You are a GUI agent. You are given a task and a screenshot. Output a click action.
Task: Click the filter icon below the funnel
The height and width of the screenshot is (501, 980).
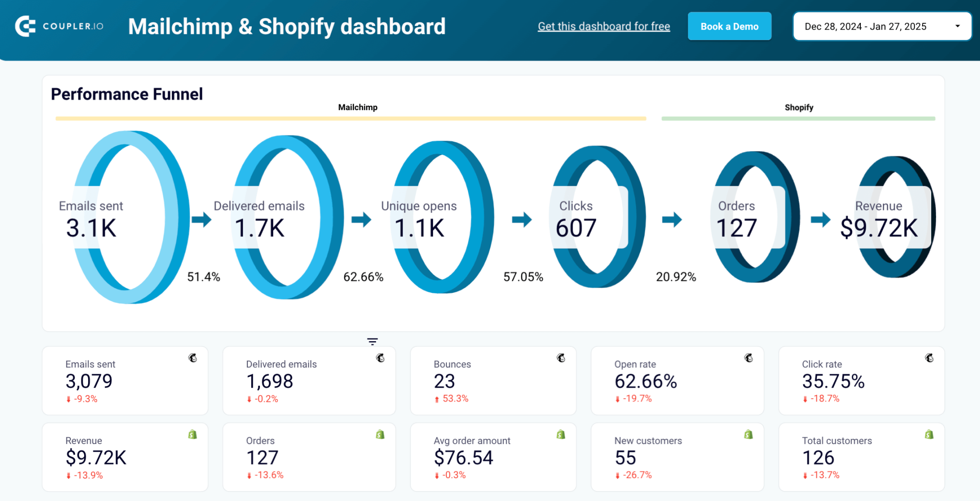372,341
